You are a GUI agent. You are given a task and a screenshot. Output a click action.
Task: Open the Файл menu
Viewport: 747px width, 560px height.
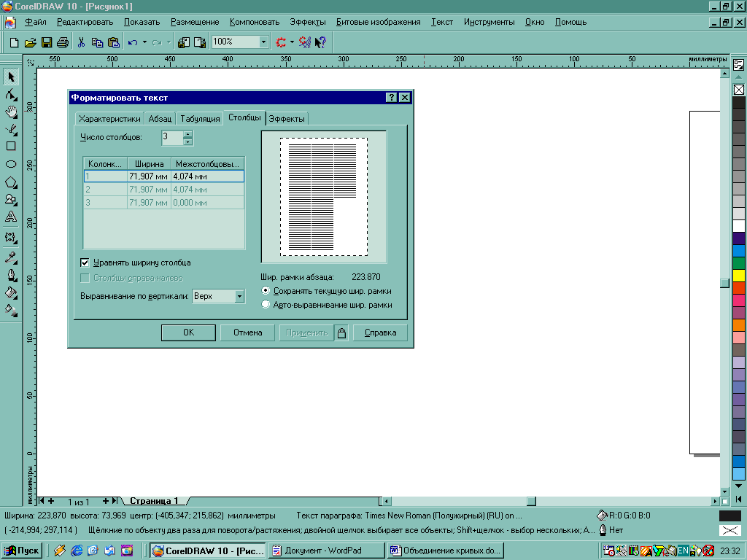[36, 22]
